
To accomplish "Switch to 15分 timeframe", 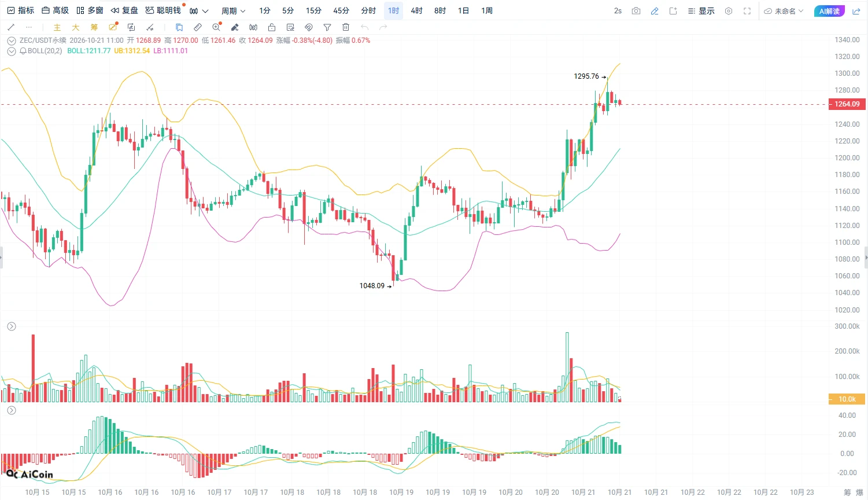I will 313,11.
